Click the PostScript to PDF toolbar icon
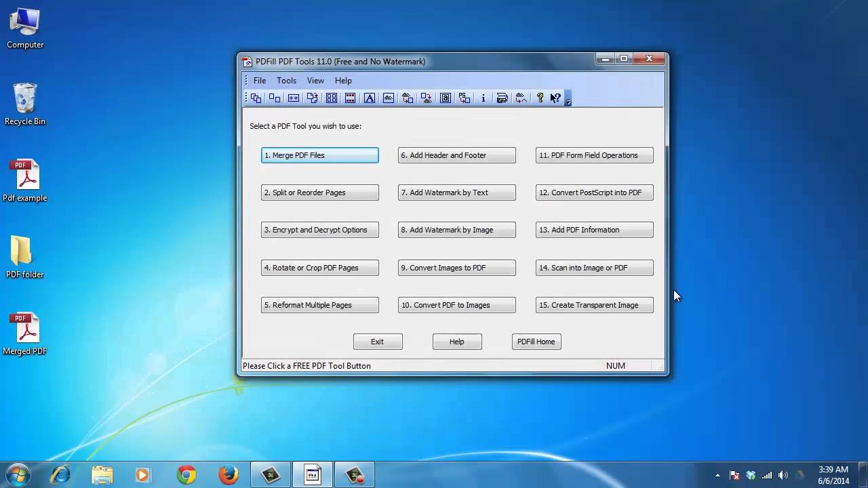The height and width of the screenshot is (488, 868). click(465, 98)
